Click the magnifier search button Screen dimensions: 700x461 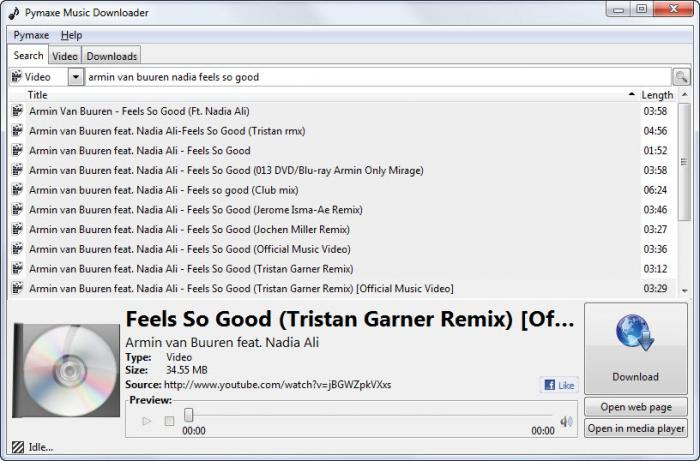point(681,77)
